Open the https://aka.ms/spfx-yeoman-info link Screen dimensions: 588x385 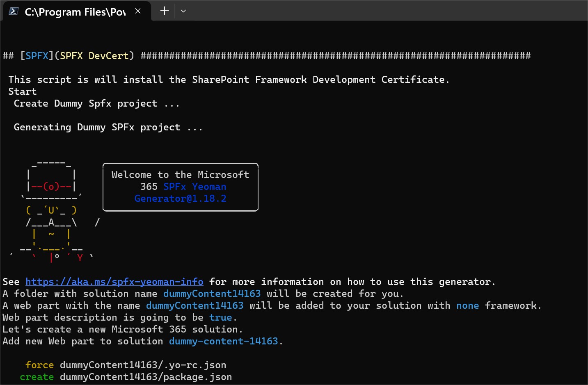[114, 282]
